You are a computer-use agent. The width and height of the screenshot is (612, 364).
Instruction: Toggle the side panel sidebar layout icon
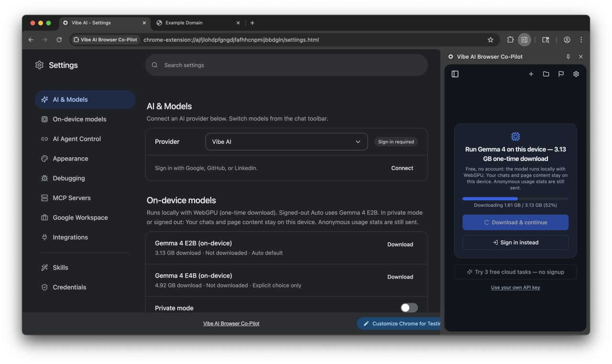[x=455, y=74]
